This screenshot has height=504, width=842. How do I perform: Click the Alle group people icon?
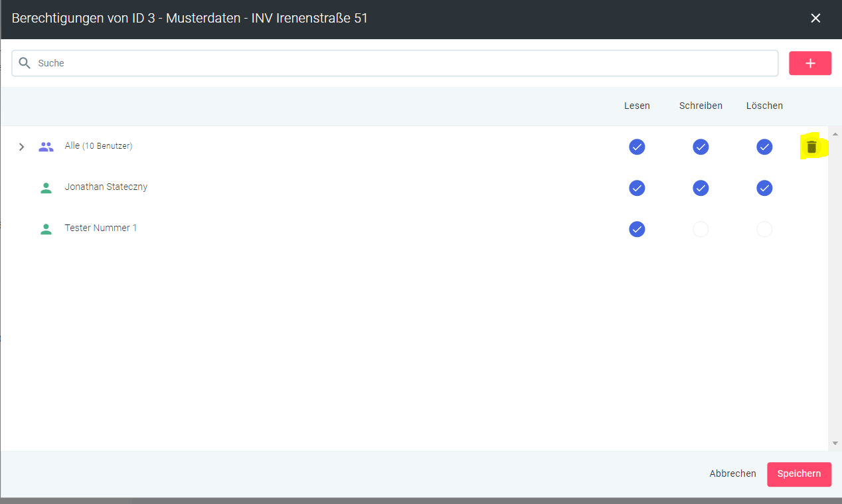tap(46, 147)
